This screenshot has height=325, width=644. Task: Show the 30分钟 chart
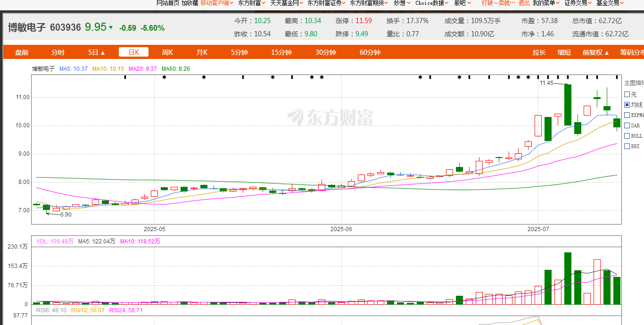point(326,52)
